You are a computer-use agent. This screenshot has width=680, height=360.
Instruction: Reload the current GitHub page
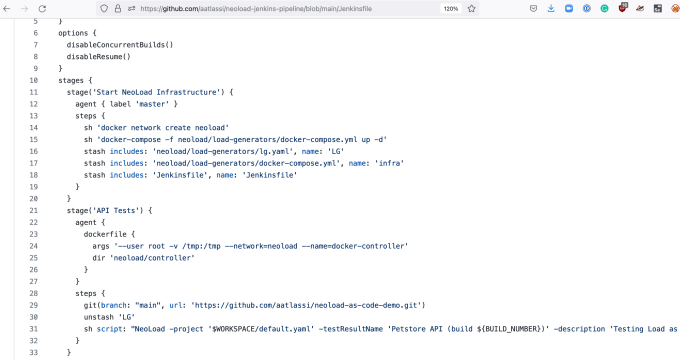[x=42, y=9]
